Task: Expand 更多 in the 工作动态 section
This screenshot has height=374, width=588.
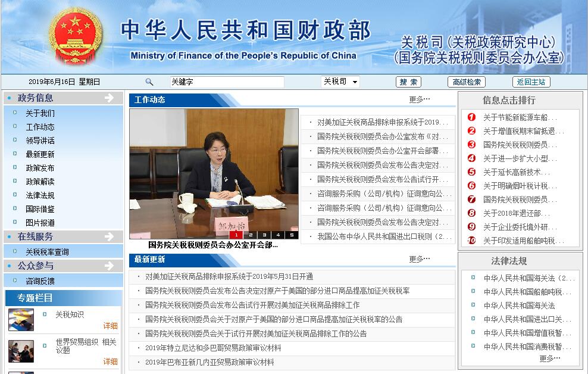Action: coord(419,99)
